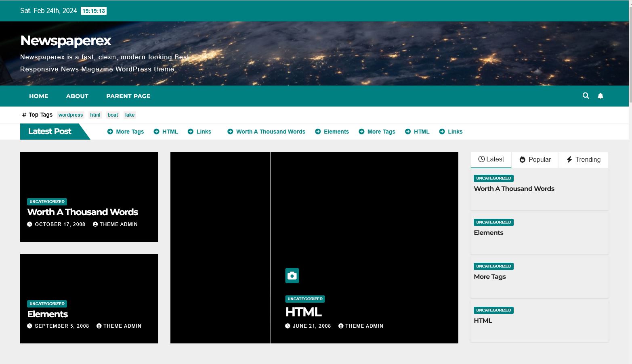This screenshot has height=364, width=632.
Task: Click clock icon beside June 21, 2008
Action: pos(288,326)
